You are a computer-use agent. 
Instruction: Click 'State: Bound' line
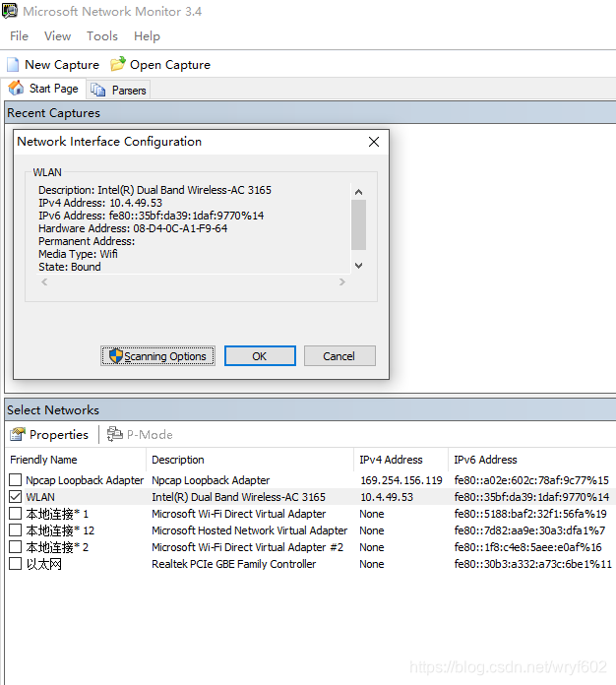[x=70, y=267]
